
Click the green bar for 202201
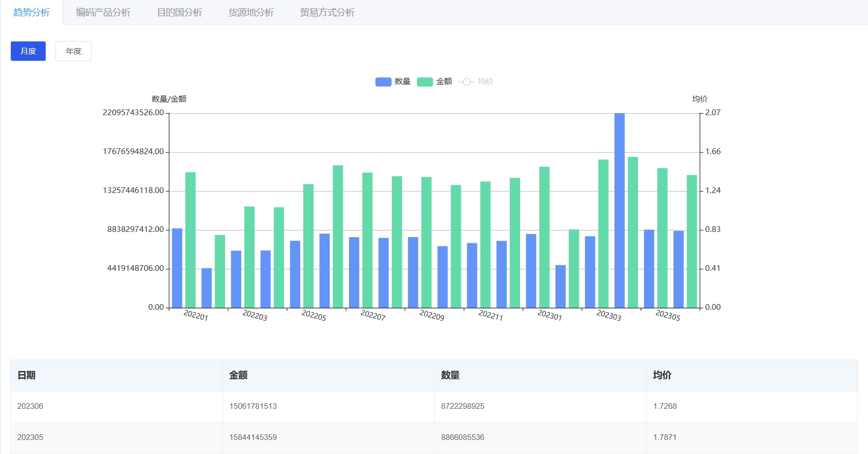point(190,240)
